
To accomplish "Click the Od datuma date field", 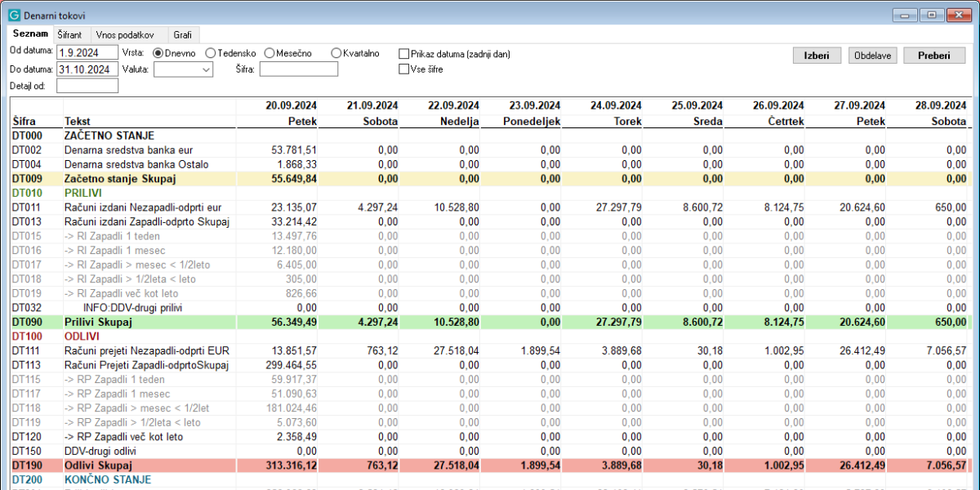I will pyautogui.click(x=87, y=53).
